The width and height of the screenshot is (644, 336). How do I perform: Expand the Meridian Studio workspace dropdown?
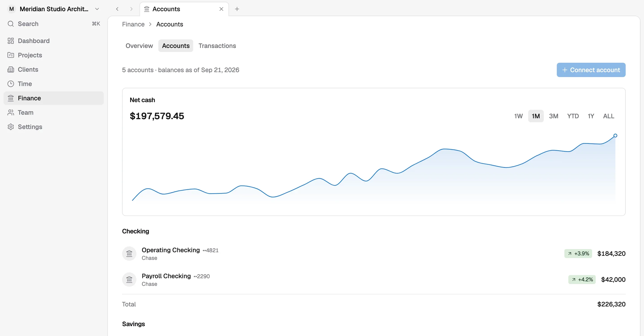[x=97, y=9]
